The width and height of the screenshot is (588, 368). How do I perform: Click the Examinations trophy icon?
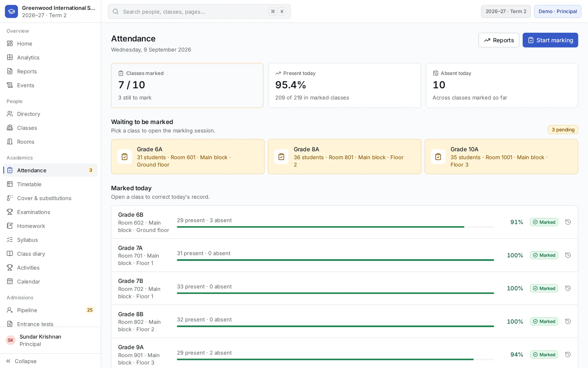10,212
